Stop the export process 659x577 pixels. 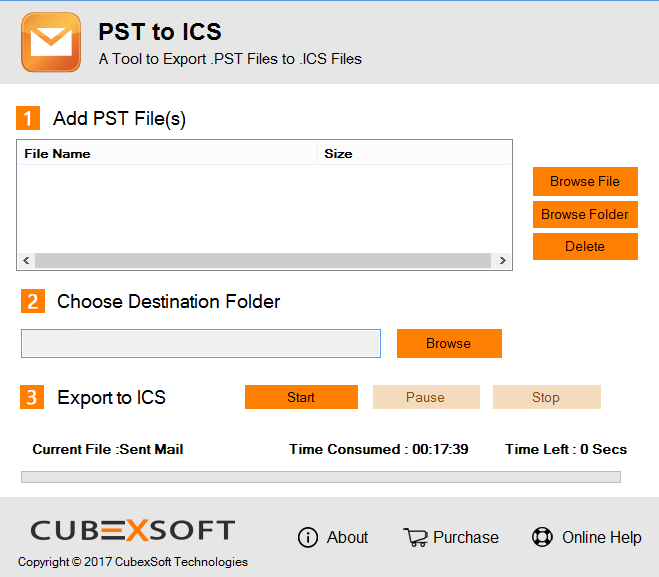coord(546,397)
